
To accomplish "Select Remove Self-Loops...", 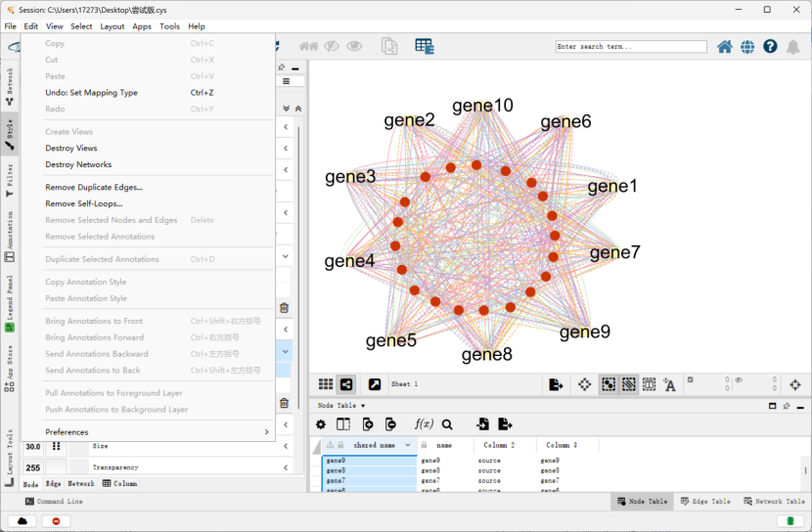I will 84,203.
